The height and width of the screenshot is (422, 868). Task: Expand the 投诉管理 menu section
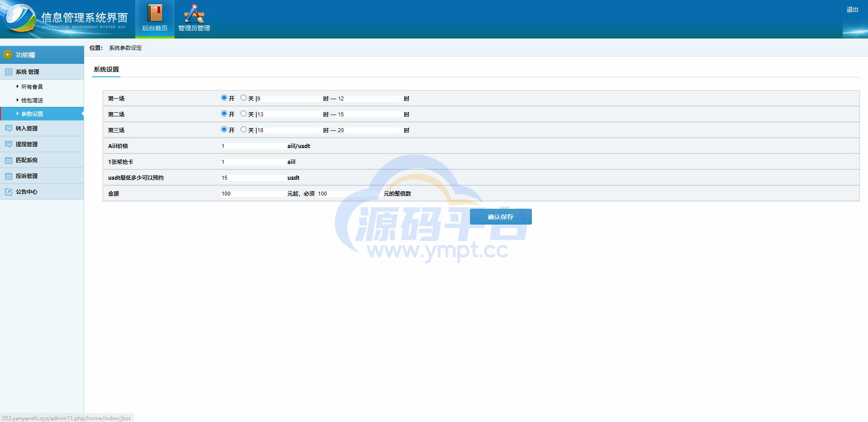(42, 176)
